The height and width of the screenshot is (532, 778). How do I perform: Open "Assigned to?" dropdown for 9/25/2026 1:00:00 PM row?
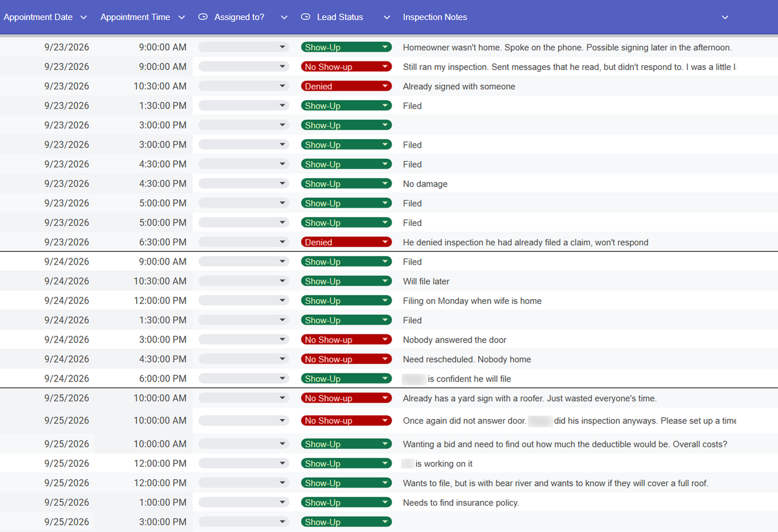(244, 502)
